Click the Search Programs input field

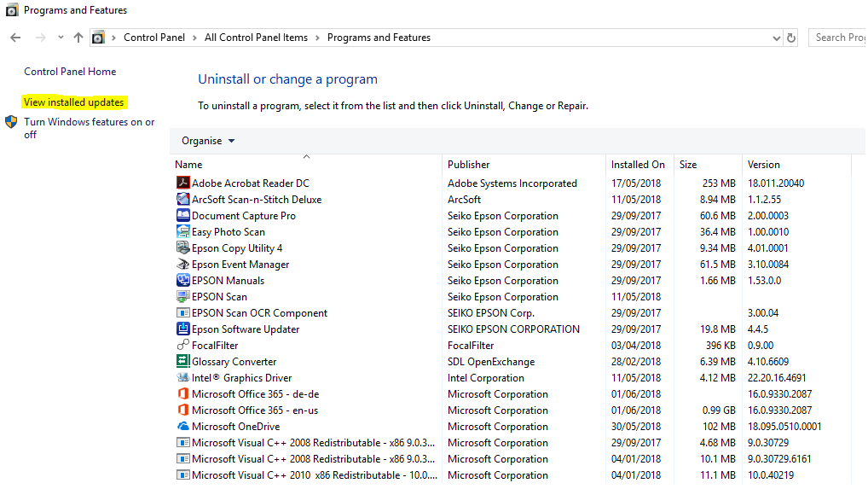tap(838, 38)
